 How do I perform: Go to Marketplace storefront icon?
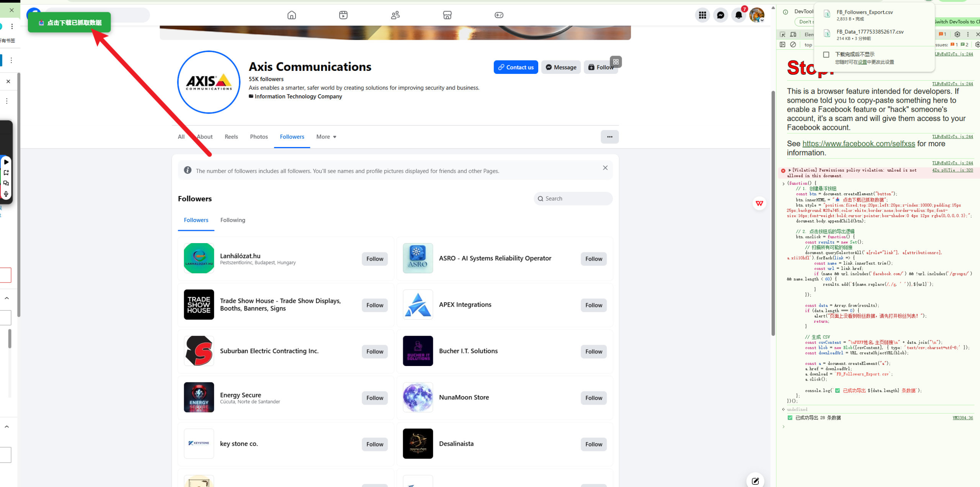click(x=447, y=15)
